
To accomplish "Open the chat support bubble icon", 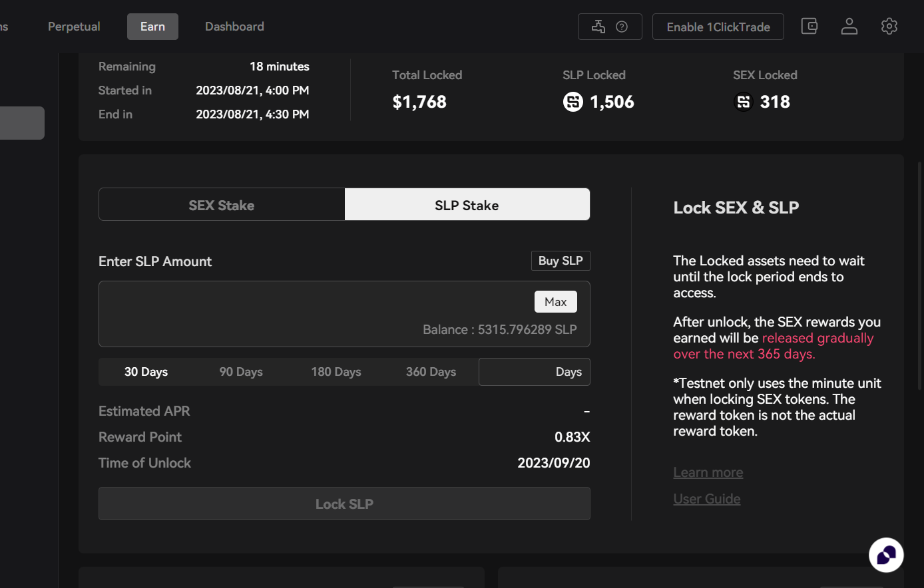I will tap(886, 555).
